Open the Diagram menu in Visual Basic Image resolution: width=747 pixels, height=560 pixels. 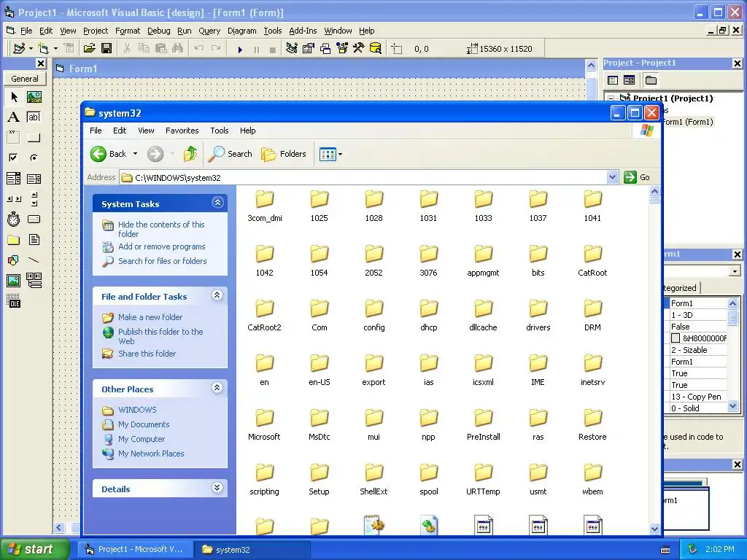[x=241, y=31]
